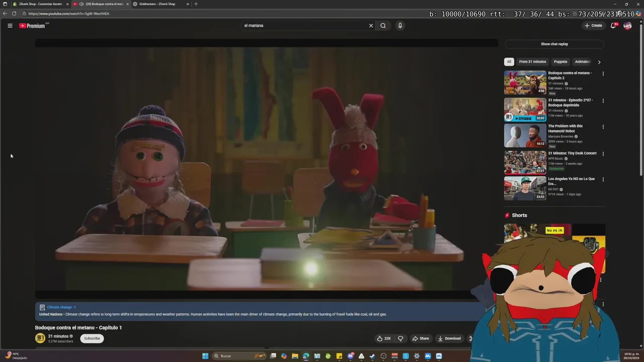Open account avatar menu
Viewport: 644px width, 362px height.
click(x=627, y=26)
